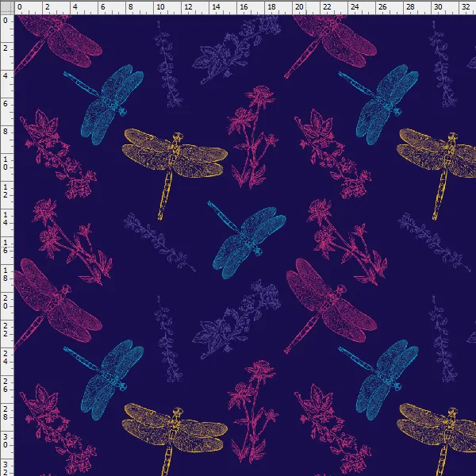Click the 24 mark on vertical ruler
This screenshot has height=476, width=476.
[6, 358]
